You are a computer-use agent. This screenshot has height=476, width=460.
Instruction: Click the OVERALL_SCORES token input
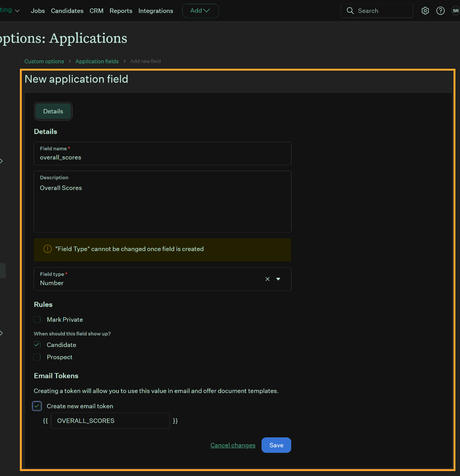tap(110, 421)
